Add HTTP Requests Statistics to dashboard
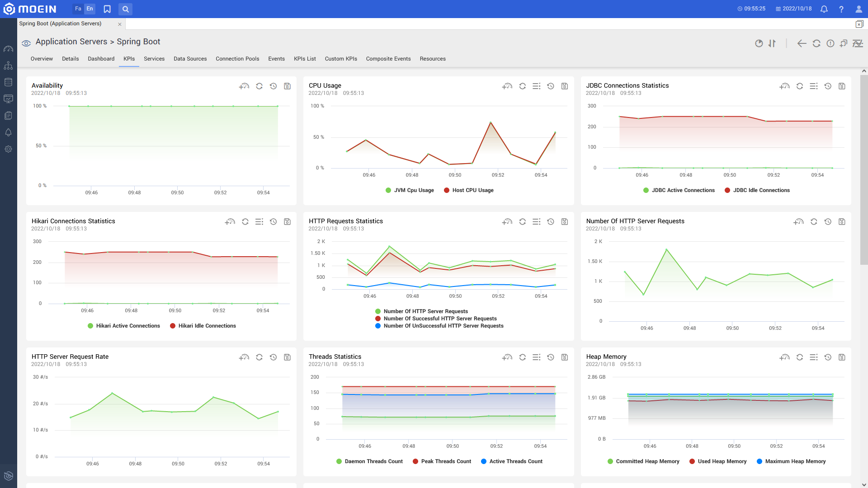 point(507,221)
